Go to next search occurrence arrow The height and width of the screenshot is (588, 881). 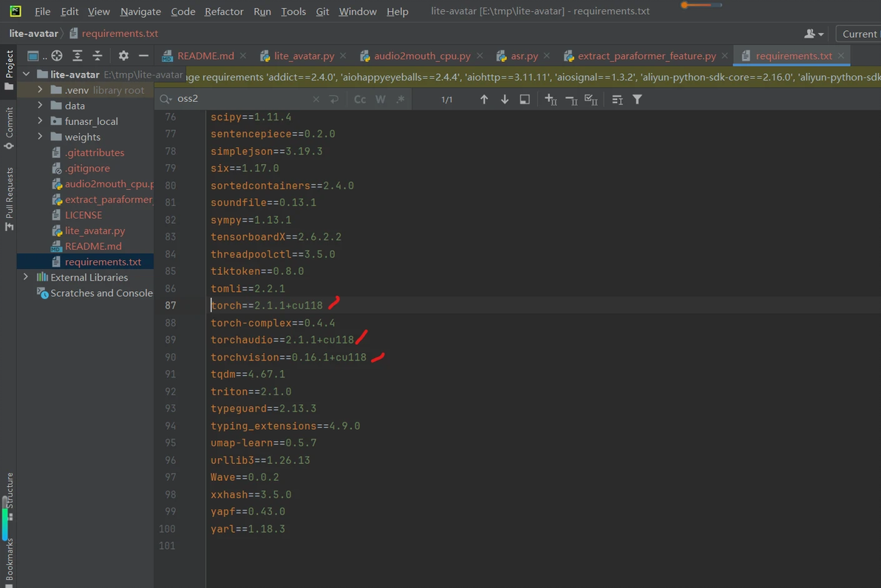pyautogui.click(x=504, y=99)
